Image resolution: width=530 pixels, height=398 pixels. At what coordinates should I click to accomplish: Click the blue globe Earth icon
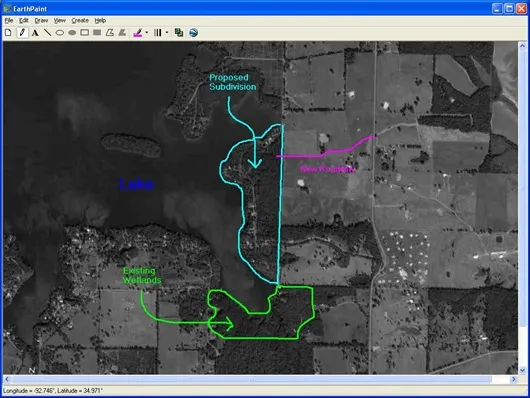(x=193, y=33)
